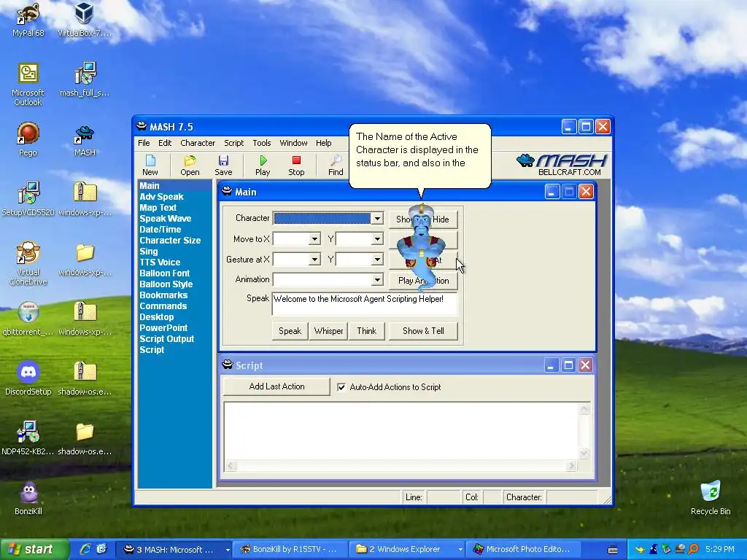The width and height of the screenshot is (747, 560).
Task: Expand the Character dropdown list
Action: click(x=377, y=219)
